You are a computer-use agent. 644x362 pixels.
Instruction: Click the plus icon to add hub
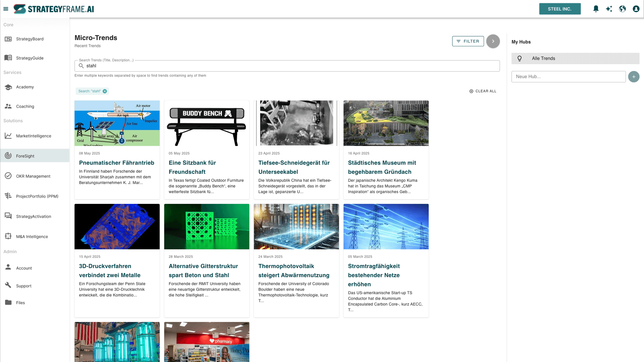click(633, 77)
